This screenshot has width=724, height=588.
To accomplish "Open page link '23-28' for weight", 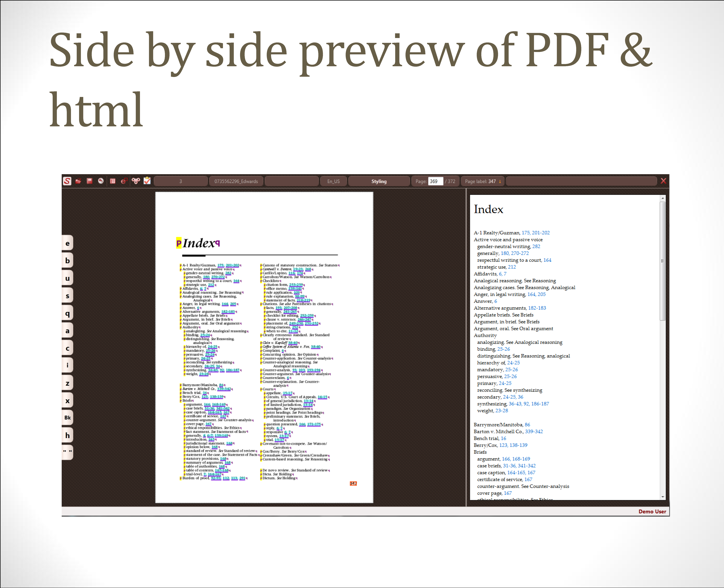I will coord(502,411).
